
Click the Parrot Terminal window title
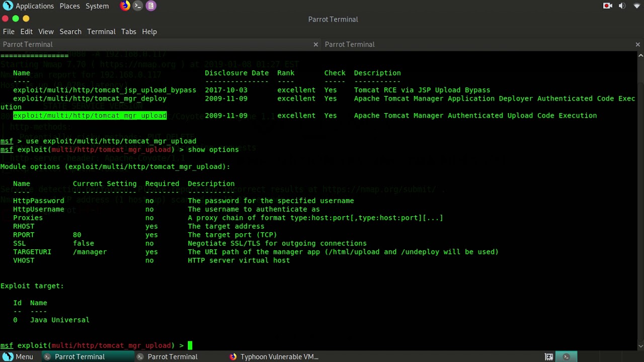[x=333, y=19]
